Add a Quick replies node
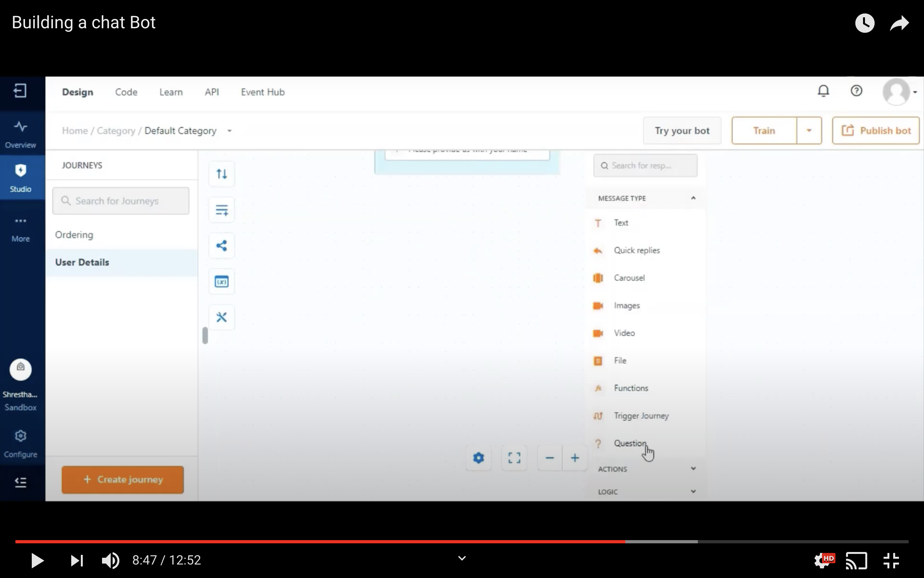This screenshot has width=924, height=578. (x=645, y=250)
